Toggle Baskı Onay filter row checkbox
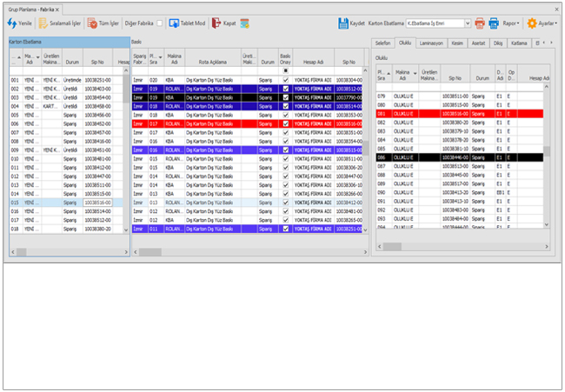Image resolution: width=565 pixels, height=392 pixels. pyautogui.click(x=285, y=70)
